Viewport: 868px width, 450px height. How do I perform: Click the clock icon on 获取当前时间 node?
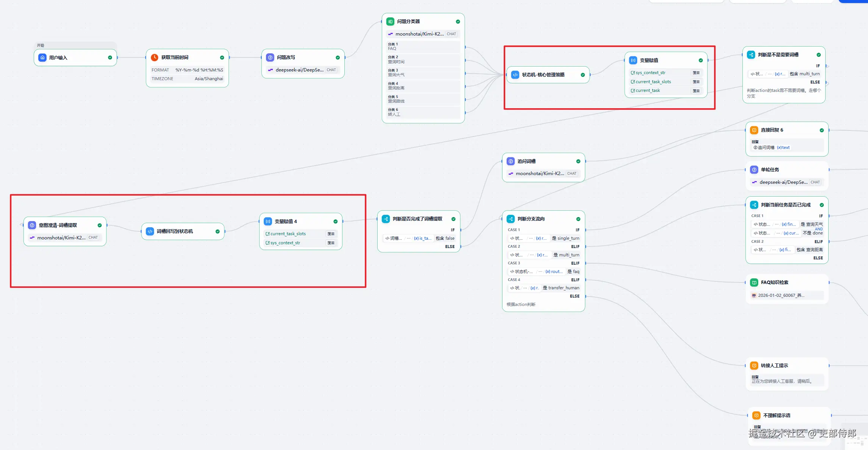point(154,57)
